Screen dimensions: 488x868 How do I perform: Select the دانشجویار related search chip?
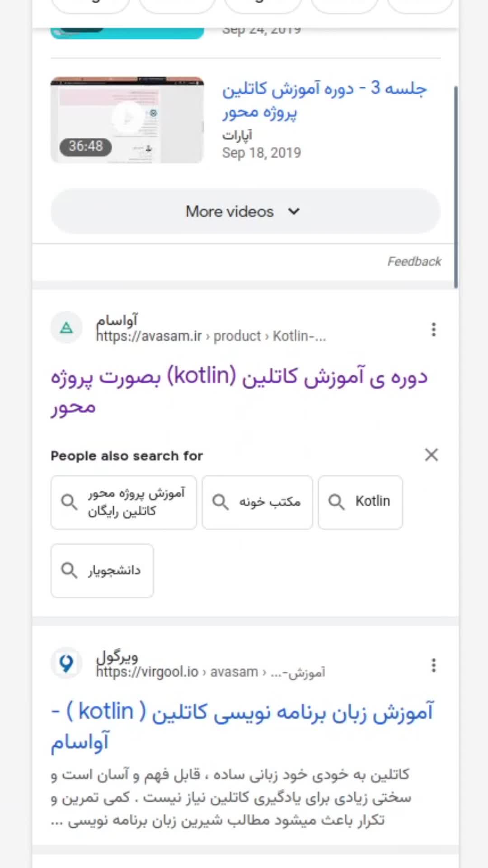[114, 571]
